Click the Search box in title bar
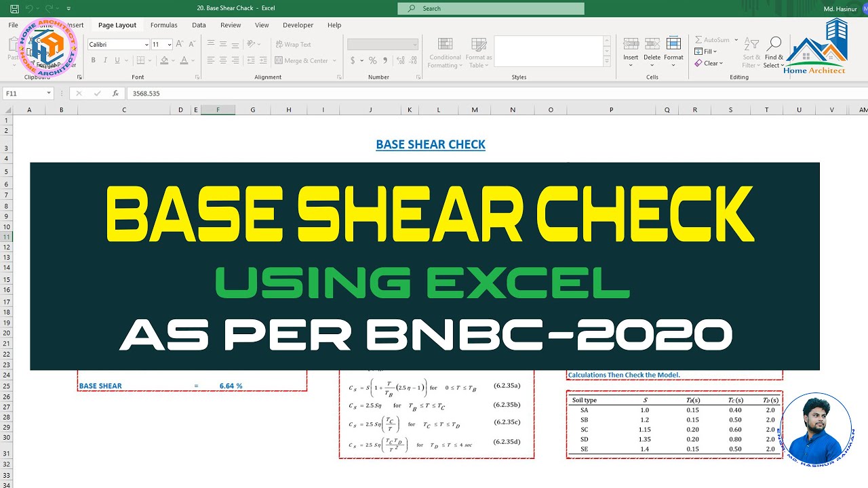 (491, 9)
